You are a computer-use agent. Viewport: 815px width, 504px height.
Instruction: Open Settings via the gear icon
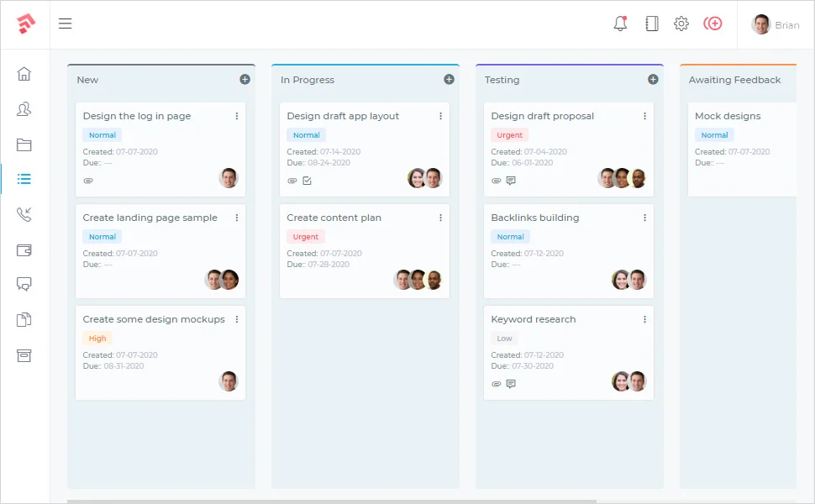[x=681, y=24]
